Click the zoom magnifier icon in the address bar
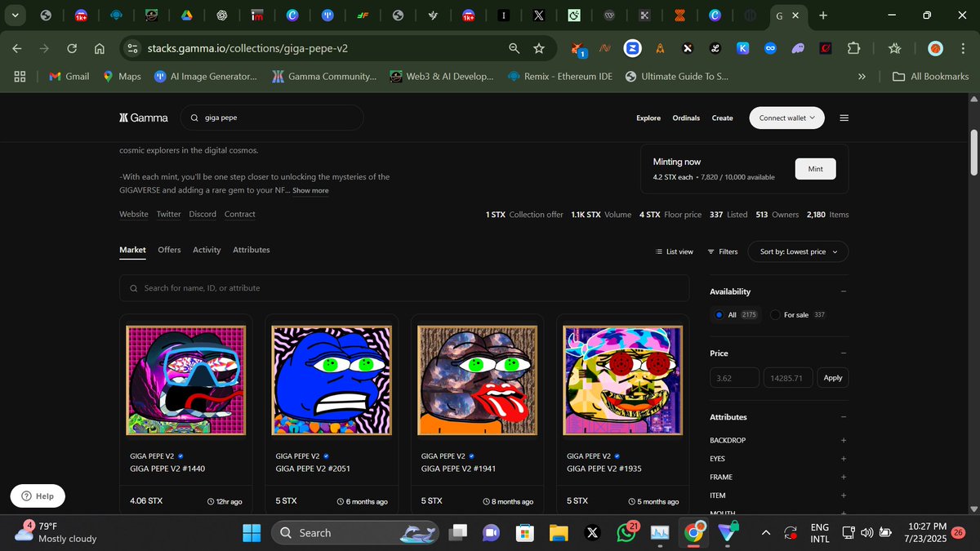The width and height of the screenshot is (980, 551). (514, 49)
